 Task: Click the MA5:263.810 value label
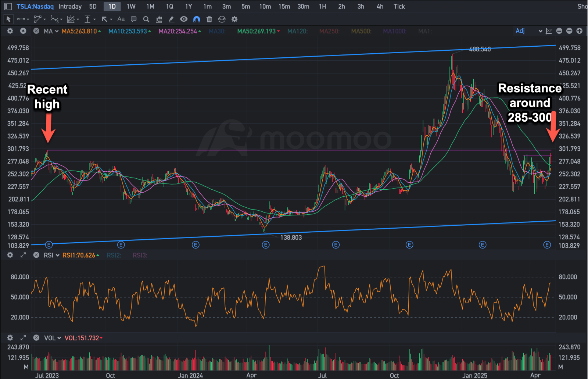point(79,31)
